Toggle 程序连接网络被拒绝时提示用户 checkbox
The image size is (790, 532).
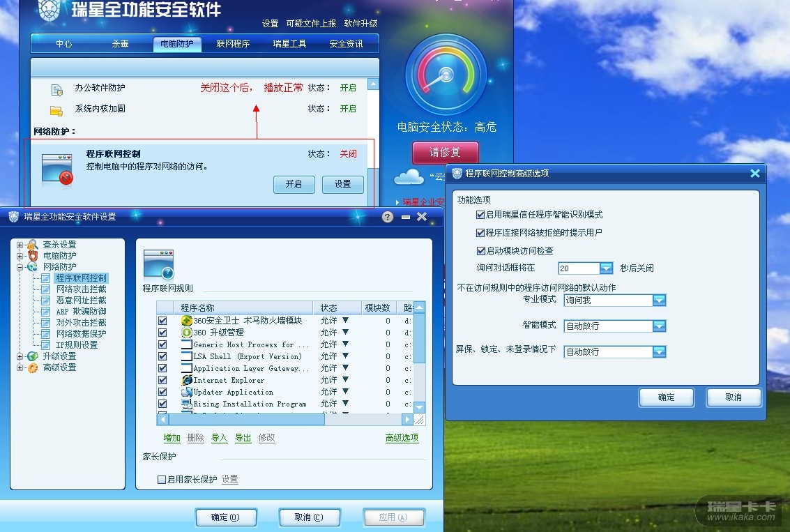(x=480, y=233)
